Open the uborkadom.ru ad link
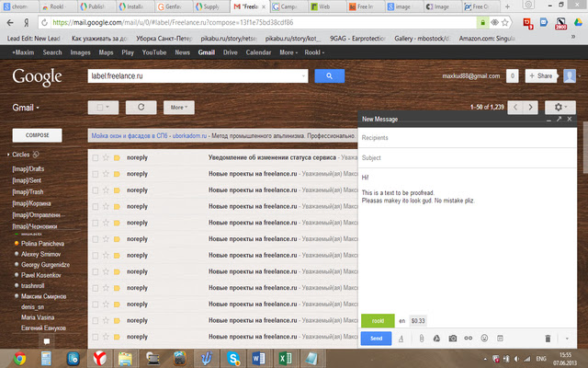This screenshot has width=588, height=368. click(189, 135)
